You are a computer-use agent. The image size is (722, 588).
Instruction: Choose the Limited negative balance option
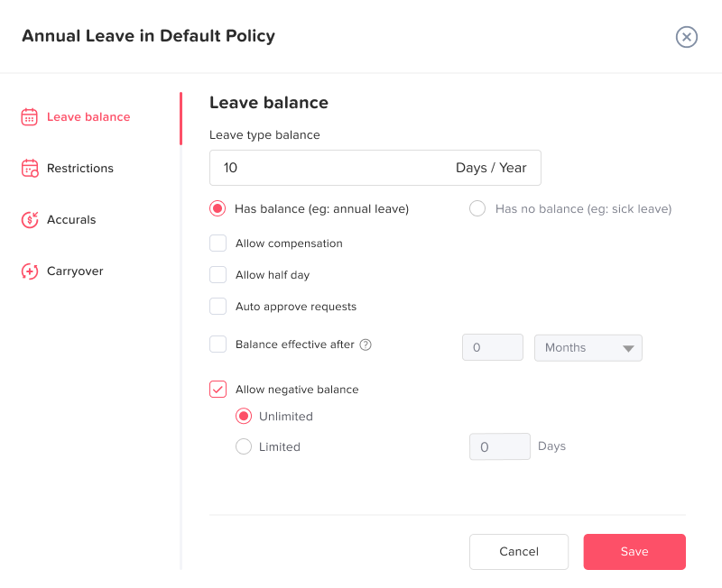244,446
